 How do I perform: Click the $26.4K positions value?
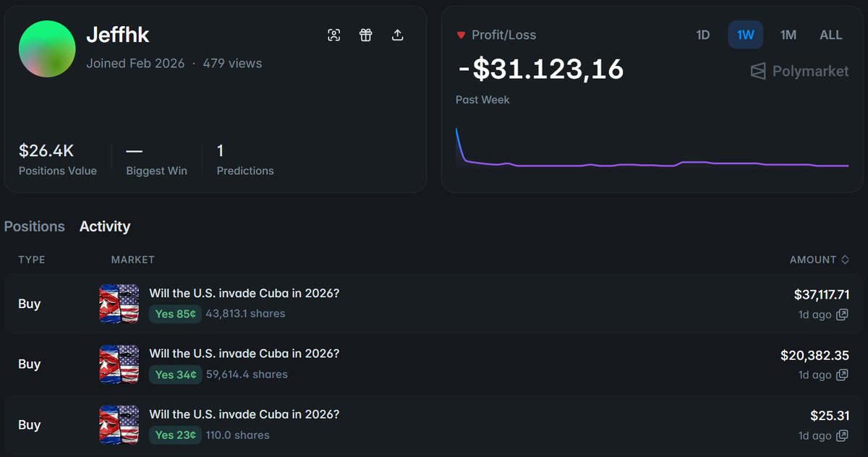46,151
